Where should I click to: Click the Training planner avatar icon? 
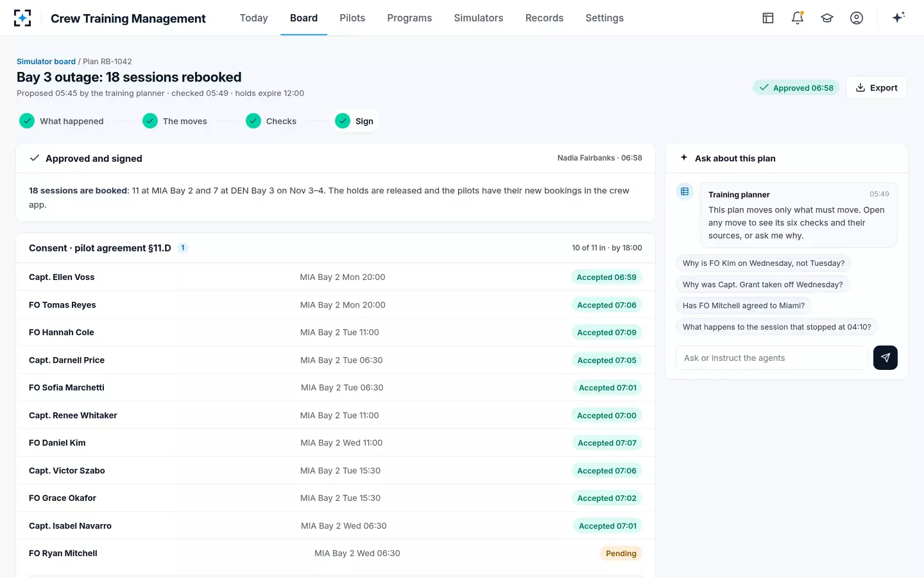(685, 191)
